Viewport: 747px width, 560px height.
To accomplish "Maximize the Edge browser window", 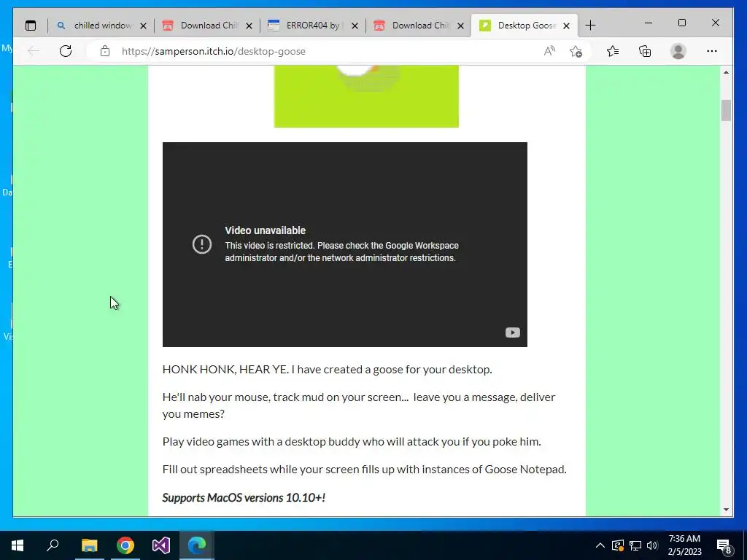I will 682,23.
